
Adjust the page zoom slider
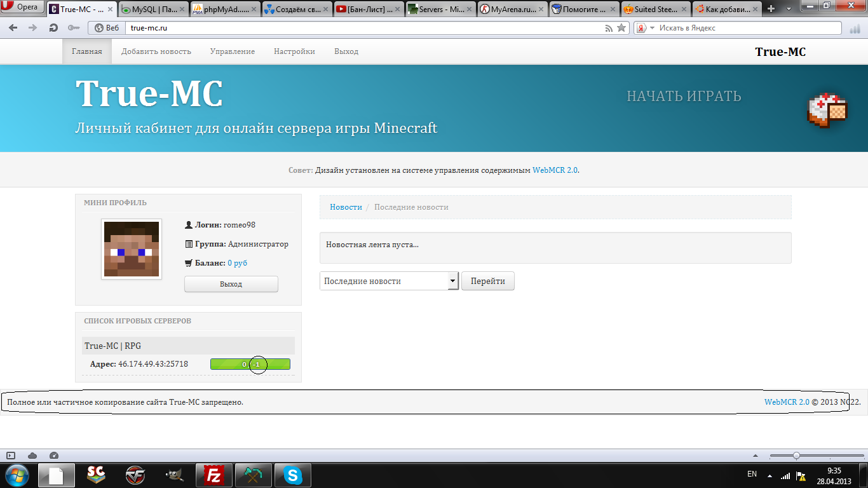pyautogui.click(x=796, y=456)
